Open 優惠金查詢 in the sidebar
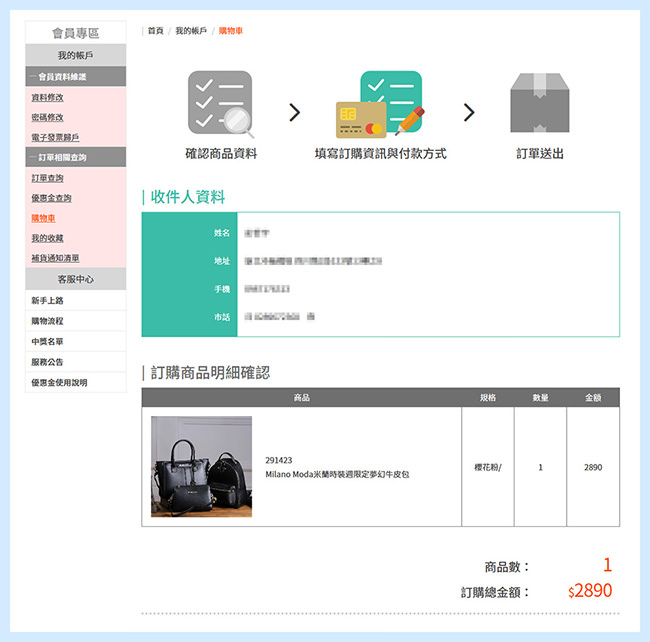This screenshot has width=650, height=642. click(x=51, y=198)
